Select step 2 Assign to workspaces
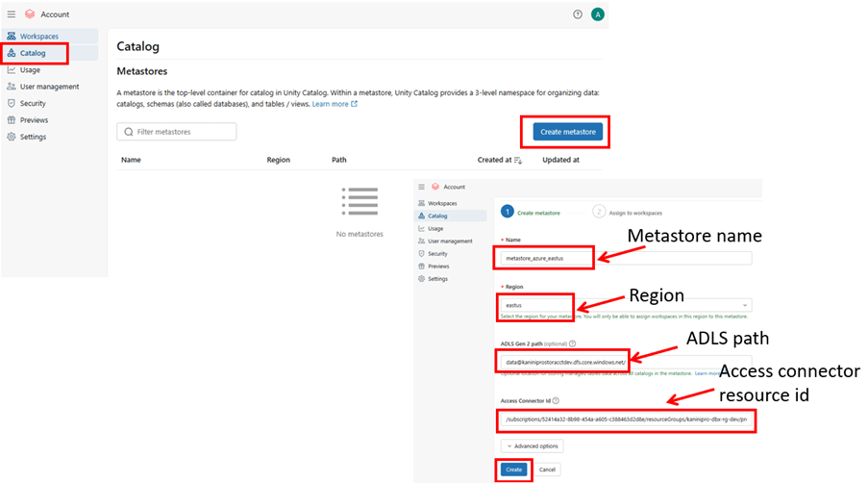This screenshot has height=483, width=868. [628, 212]
